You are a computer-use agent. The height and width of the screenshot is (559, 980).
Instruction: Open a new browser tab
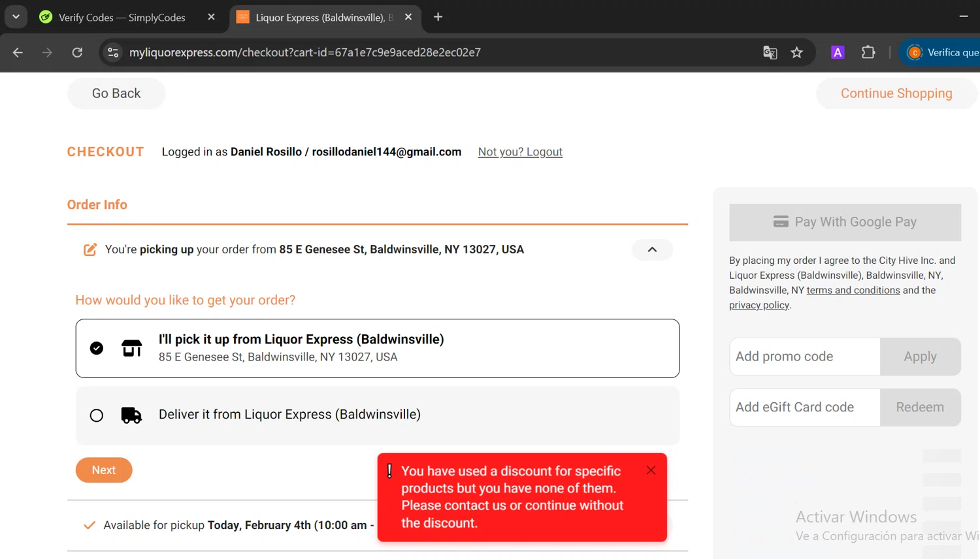[x=438, y=17]
